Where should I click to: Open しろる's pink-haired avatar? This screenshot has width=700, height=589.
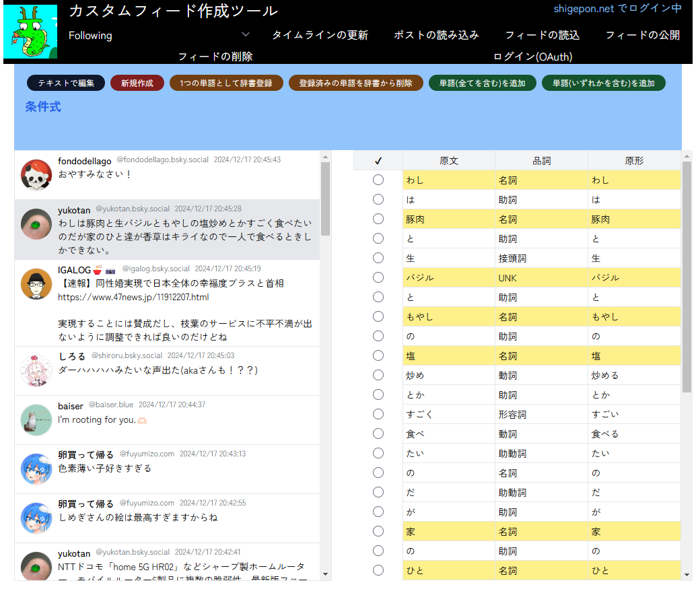point(36,371)
